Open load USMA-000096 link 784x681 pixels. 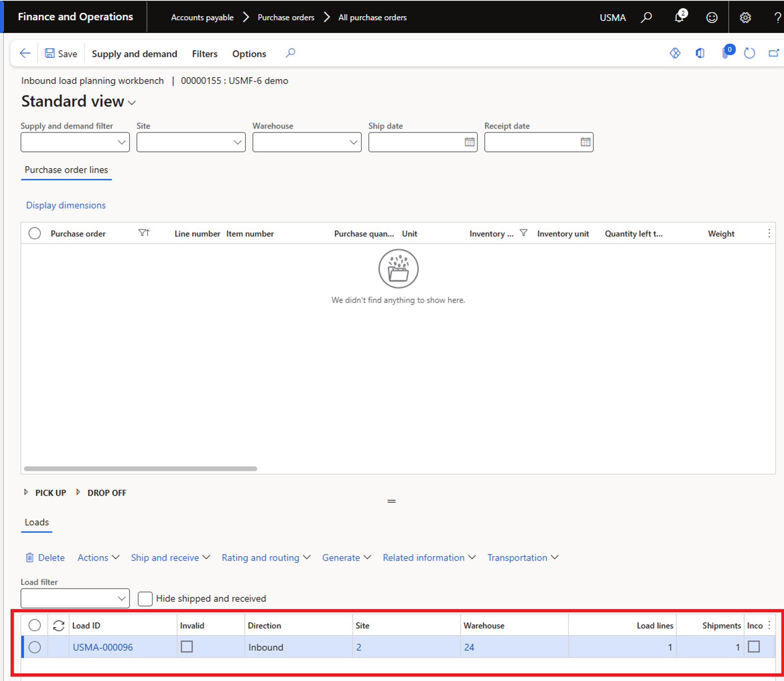(x=103, y=647)
